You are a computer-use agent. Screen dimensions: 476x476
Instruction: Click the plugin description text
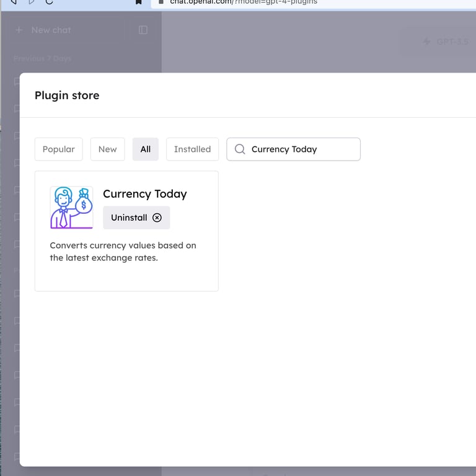coord(123,252)
